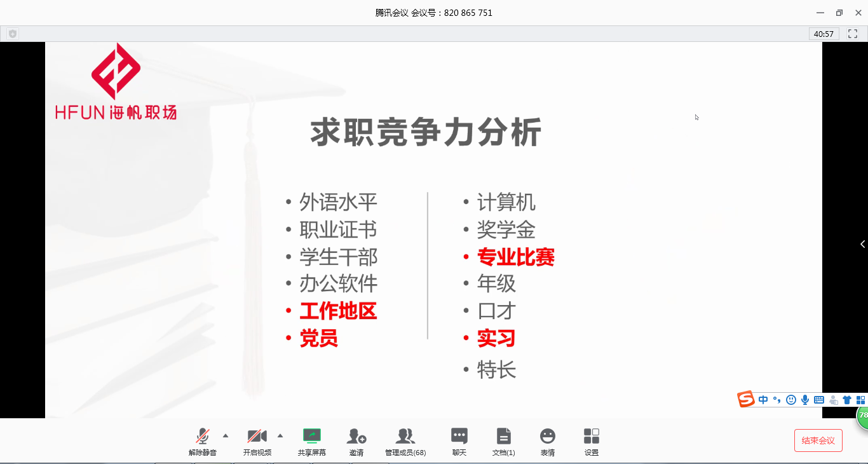Open the Chat (聊天) window
868x464 pixels.
[x=459, y=437]
